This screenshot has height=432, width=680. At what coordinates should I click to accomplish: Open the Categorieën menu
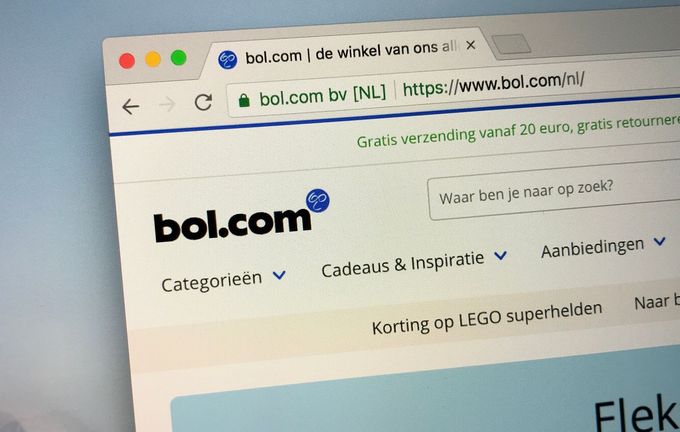pyautogui.click(x=211, y=282)
